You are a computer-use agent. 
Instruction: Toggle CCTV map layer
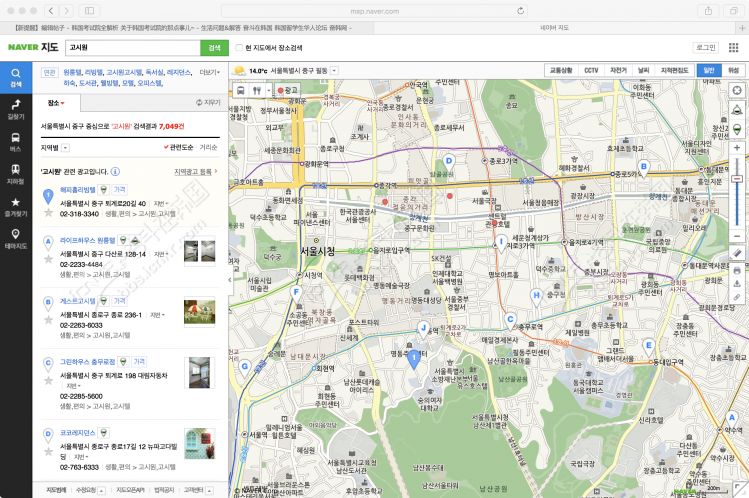click(x=591, y=70)
